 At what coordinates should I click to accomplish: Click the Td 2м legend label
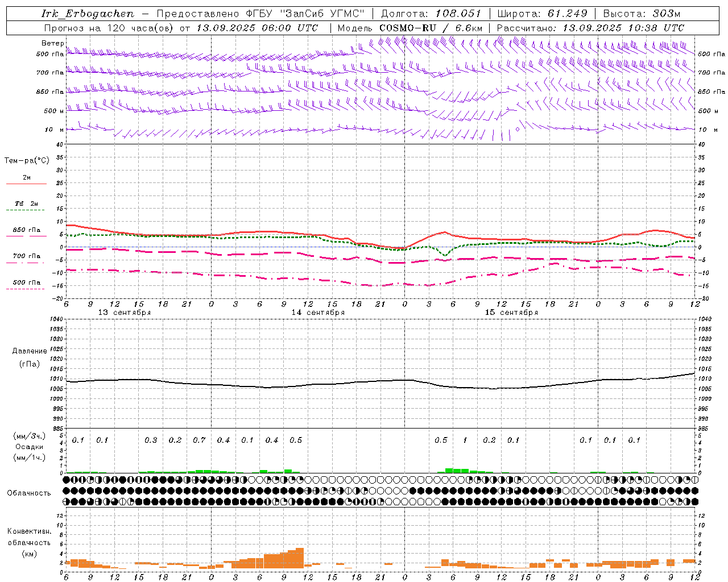click(27, 203)
